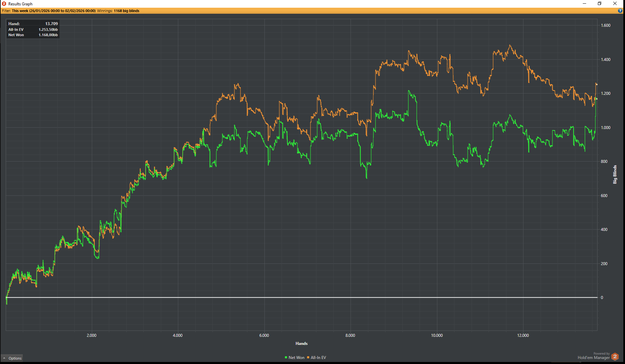Screen dimensions: 625x364
Task: Expand the Options panel
Action: coord(12,358)
